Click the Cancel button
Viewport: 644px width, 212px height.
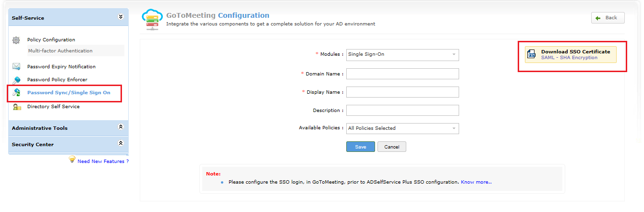coord(392,147)
